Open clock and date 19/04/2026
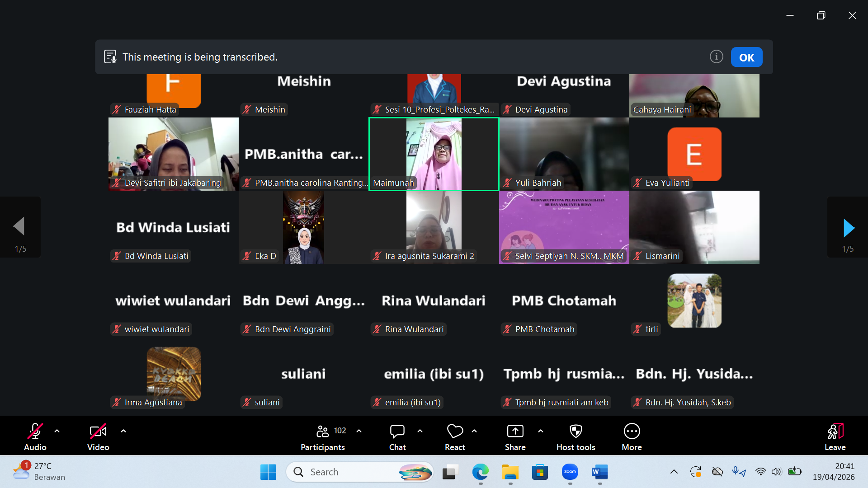868x488 pixels. 834,472
